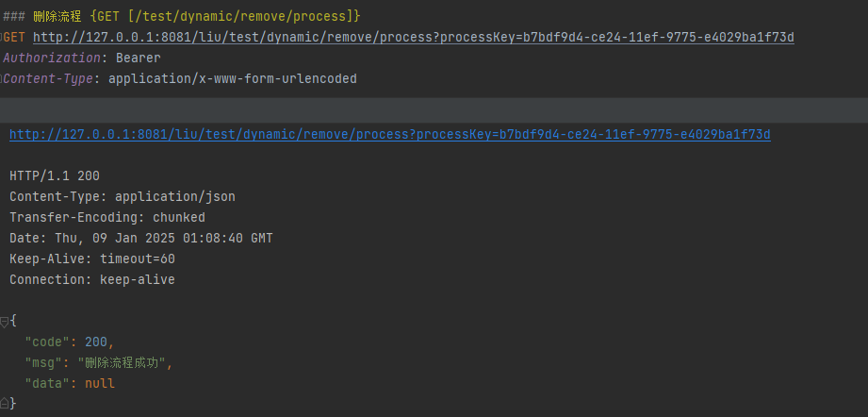Open the GET request URL link

click(x=413, y=38)
